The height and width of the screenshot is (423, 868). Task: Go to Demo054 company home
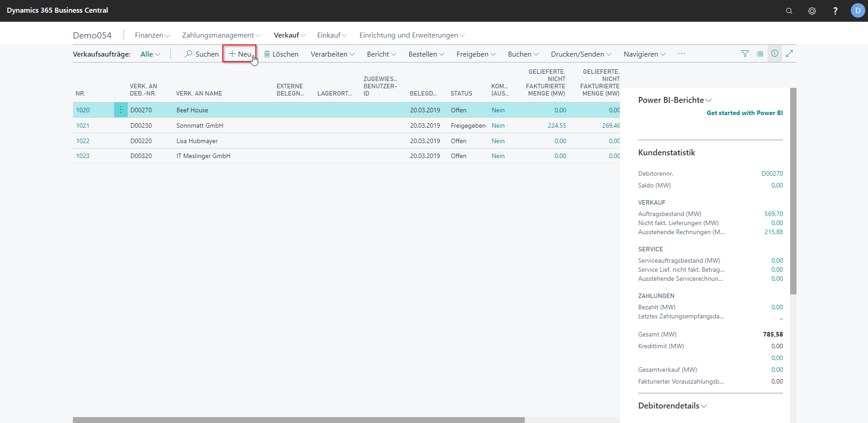(x=92, y=35)
